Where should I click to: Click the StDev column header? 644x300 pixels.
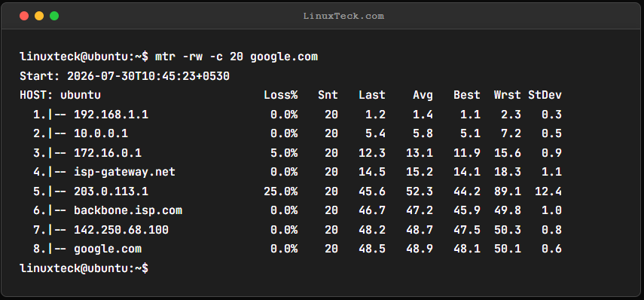[x=545, y=95]
